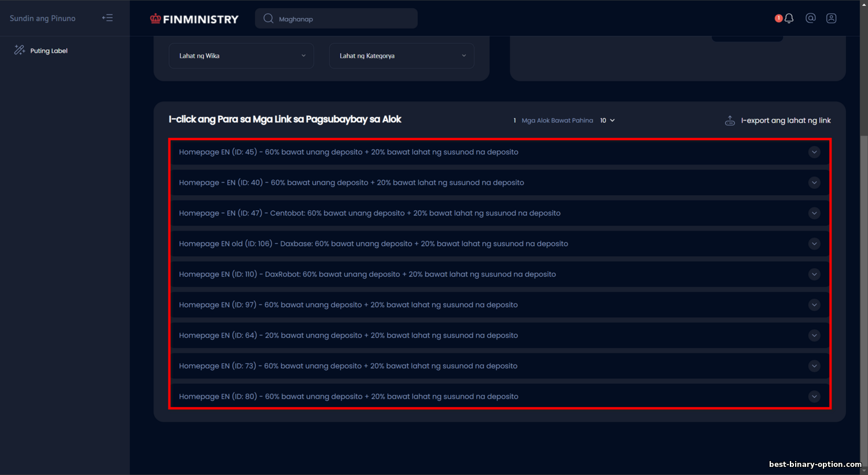The width and height of the screenshot is (868, 475).
Task: Open the user profile icon
Action: (x=832, y=19)
